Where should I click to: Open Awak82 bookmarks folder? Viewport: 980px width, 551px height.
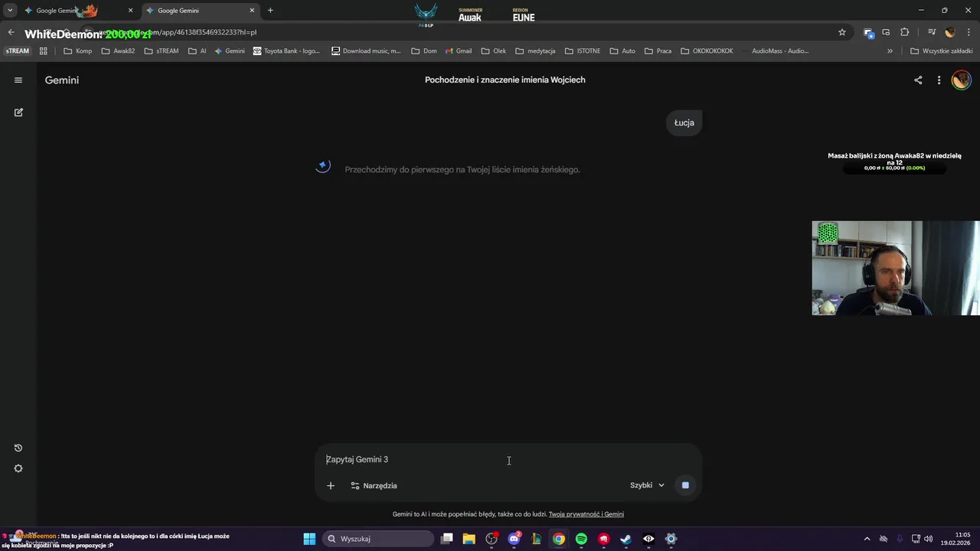[x=118, y=51]
